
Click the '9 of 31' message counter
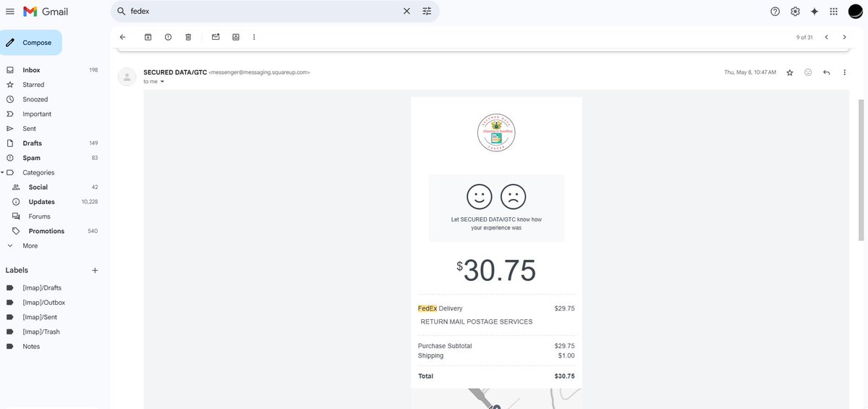(x=804, y=37)
